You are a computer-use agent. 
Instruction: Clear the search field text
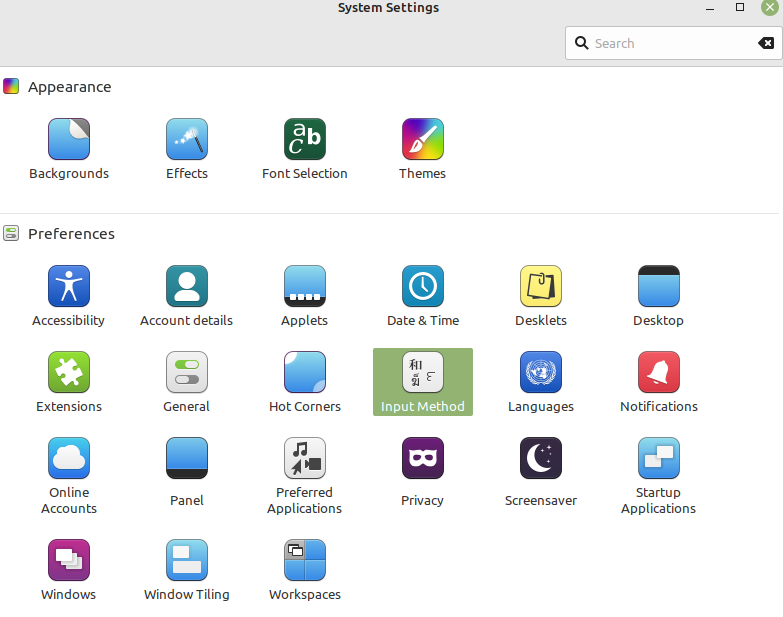click(x=766, y=43)
